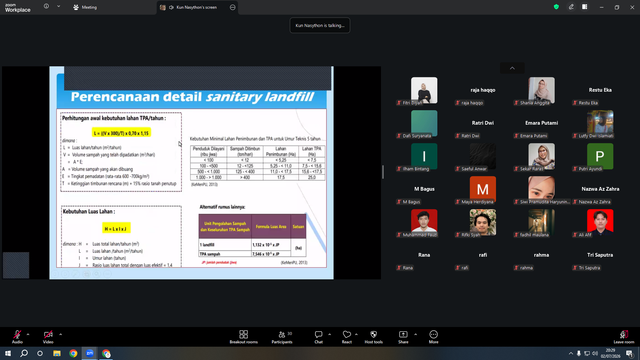Screen dimensions: 640x360
Task: Click the slide title 'Perencanaan detail sanitary landfill'
Action: (x=192, y=97)
